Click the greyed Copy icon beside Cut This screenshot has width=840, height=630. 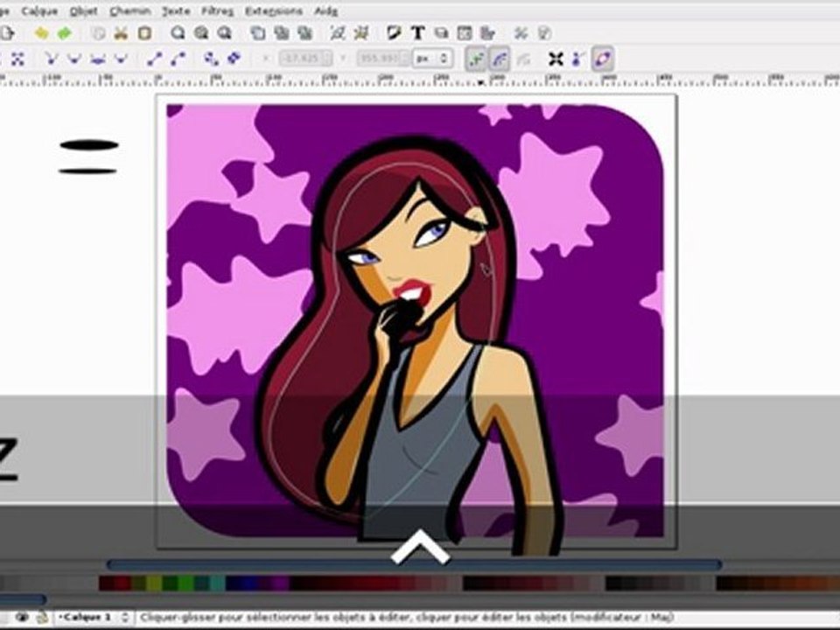[98, 34]
